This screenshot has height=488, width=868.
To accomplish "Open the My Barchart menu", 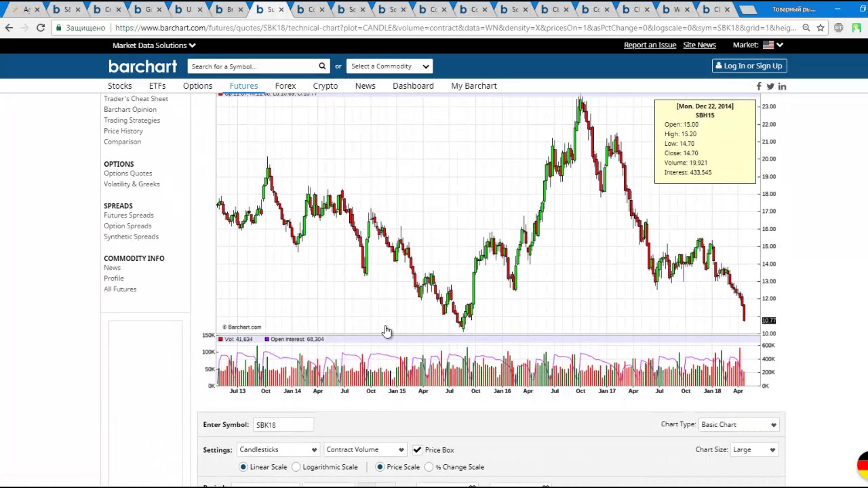I will click(x=474, y=86).
